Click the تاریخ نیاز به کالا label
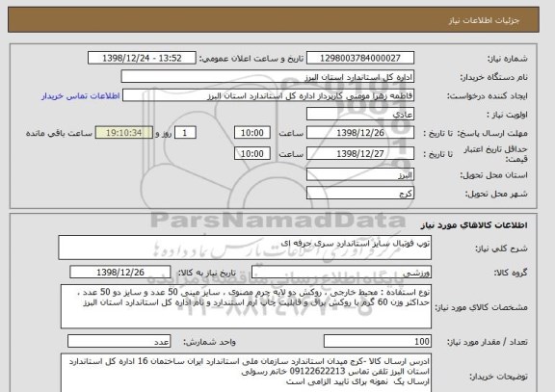The width and height of the screenshot is (555, 392). (206, 273)
